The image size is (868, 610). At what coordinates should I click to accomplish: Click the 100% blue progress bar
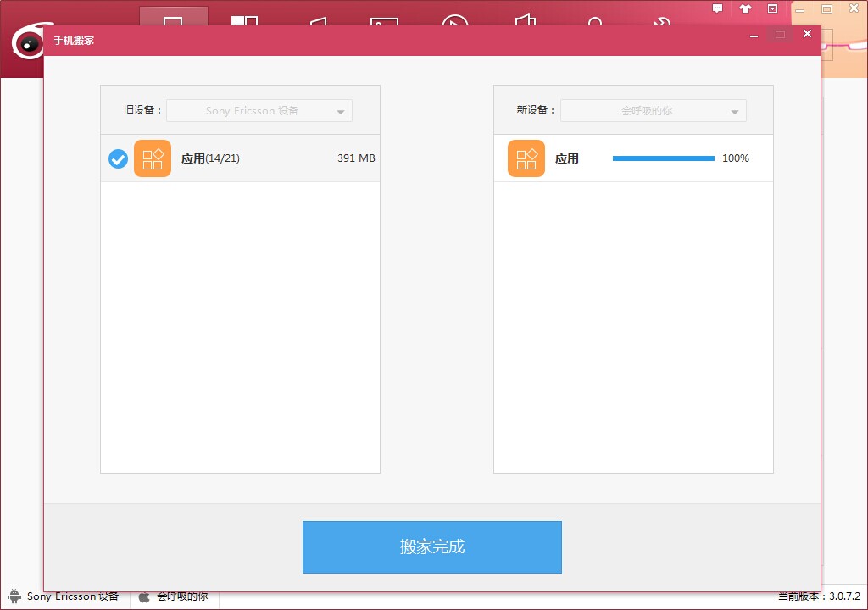(663, 158)
